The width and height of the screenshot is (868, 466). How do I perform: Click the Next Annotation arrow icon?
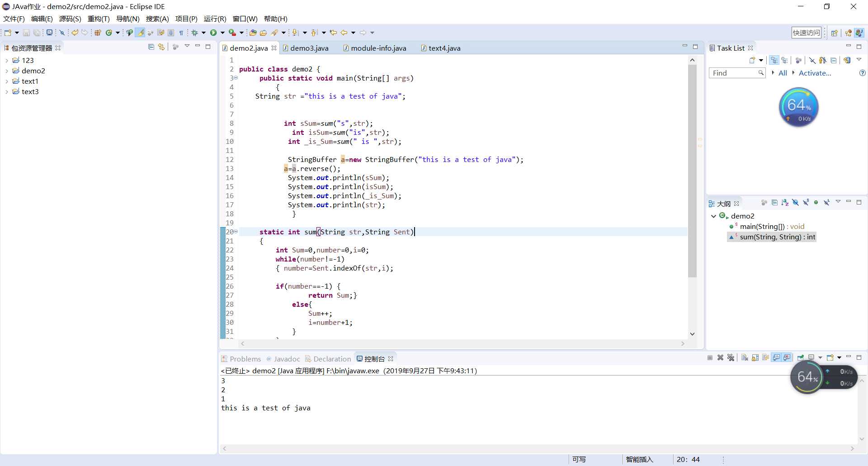295,33
